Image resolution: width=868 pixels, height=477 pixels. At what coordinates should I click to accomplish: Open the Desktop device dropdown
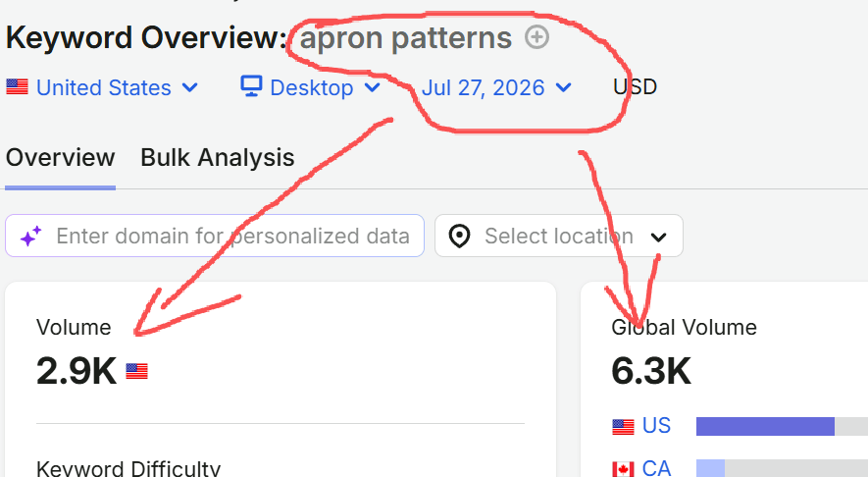pyautogui.click(x=310, y=87)
